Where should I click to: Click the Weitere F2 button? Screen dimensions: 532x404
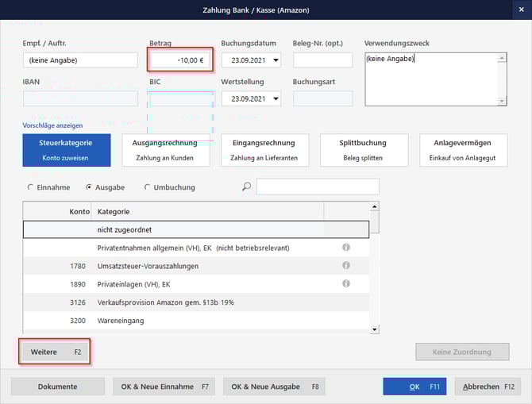pos(55,352)
